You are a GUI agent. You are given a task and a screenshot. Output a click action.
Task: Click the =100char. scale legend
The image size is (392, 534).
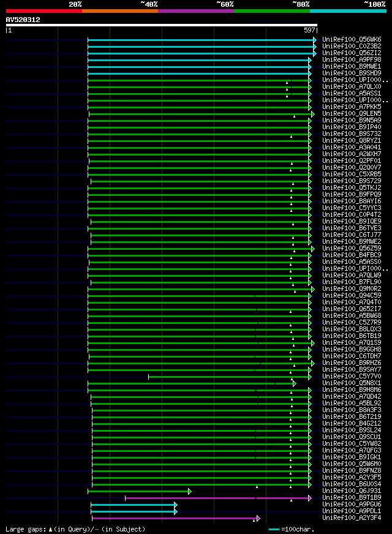(x=292, y=530)
